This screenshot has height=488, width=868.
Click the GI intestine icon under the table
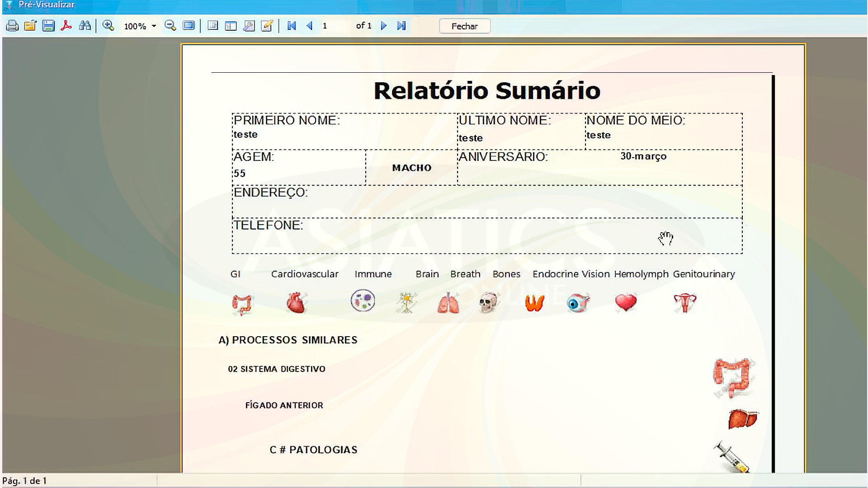[243, 304]
